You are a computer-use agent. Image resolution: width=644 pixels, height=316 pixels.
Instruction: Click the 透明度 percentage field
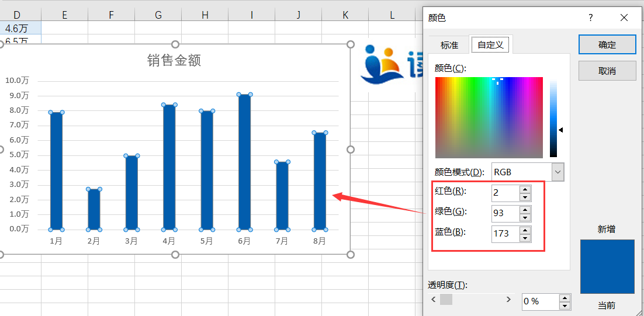[x=541, y=301]
